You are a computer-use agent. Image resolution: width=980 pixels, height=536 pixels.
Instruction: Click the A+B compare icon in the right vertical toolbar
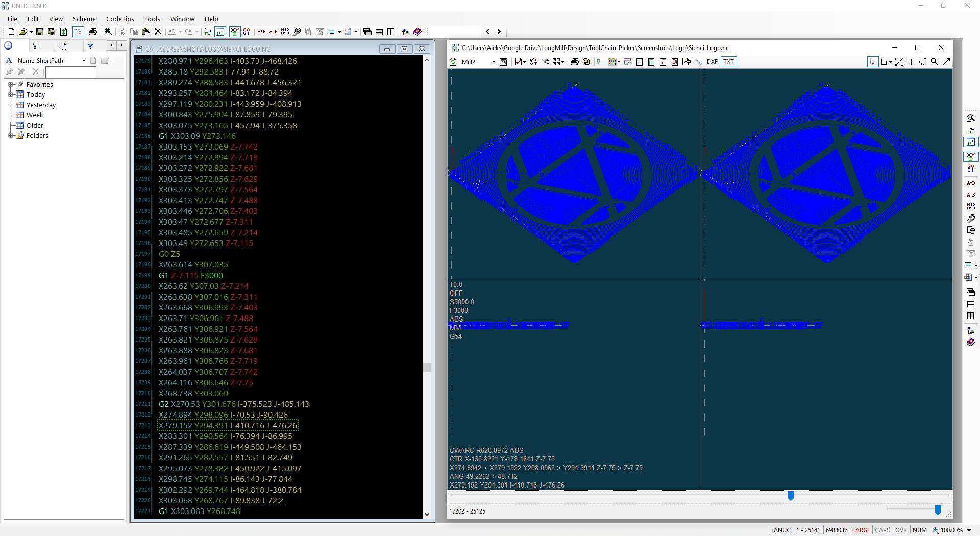coord(971,183)
